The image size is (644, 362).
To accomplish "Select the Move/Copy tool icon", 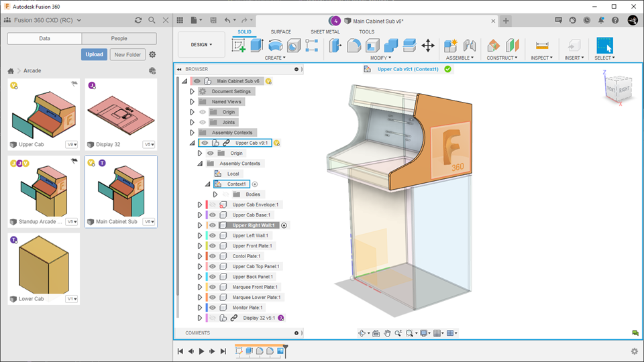I will click(428, 46).
